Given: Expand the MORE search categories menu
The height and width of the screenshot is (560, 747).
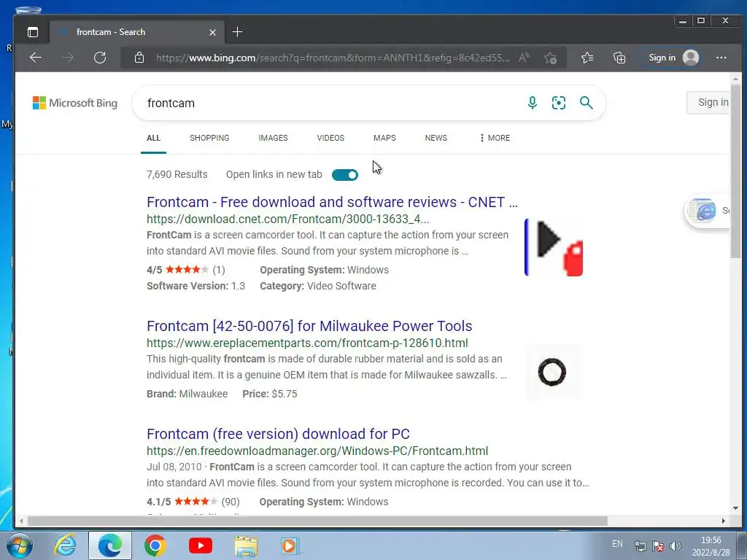Looking at the screenshot, I should (495, 138).
